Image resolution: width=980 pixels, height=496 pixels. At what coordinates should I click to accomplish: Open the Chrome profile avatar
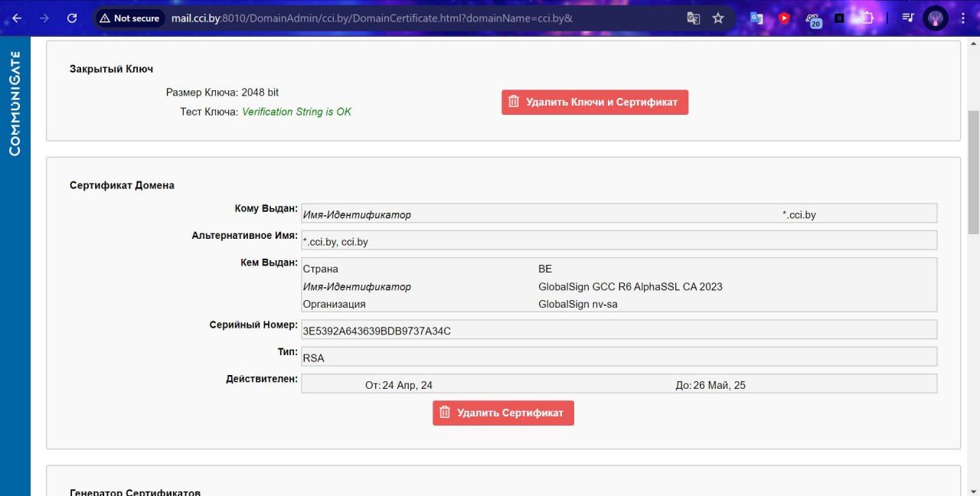[935, 18]
